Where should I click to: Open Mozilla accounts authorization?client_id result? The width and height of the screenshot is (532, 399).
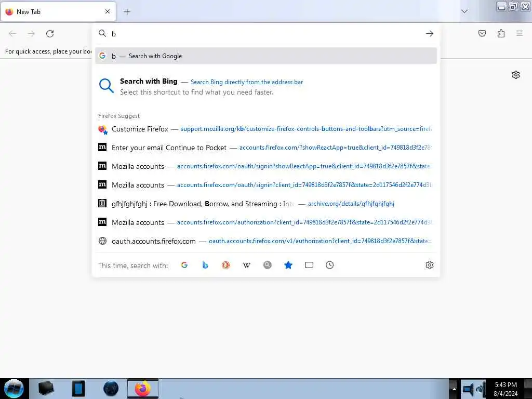point(266,222)
